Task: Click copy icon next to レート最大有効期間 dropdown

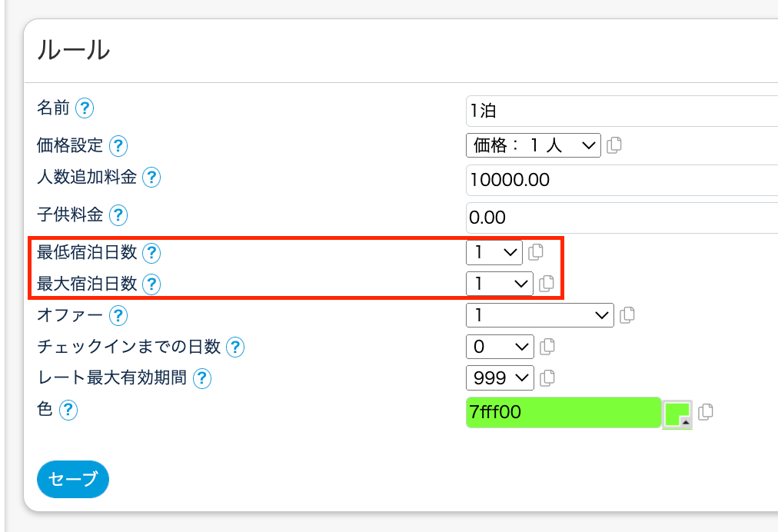Action: click(547, 377)
